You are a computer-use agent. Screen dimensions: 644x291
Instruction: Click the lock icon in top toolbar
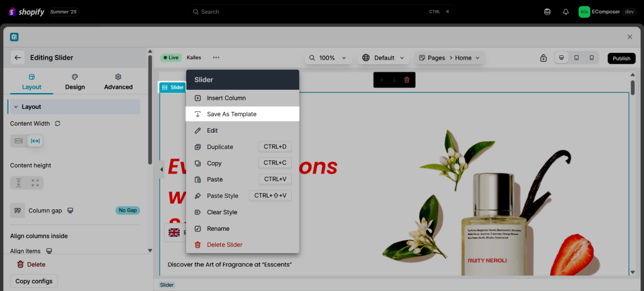click(x=543, y=58)
